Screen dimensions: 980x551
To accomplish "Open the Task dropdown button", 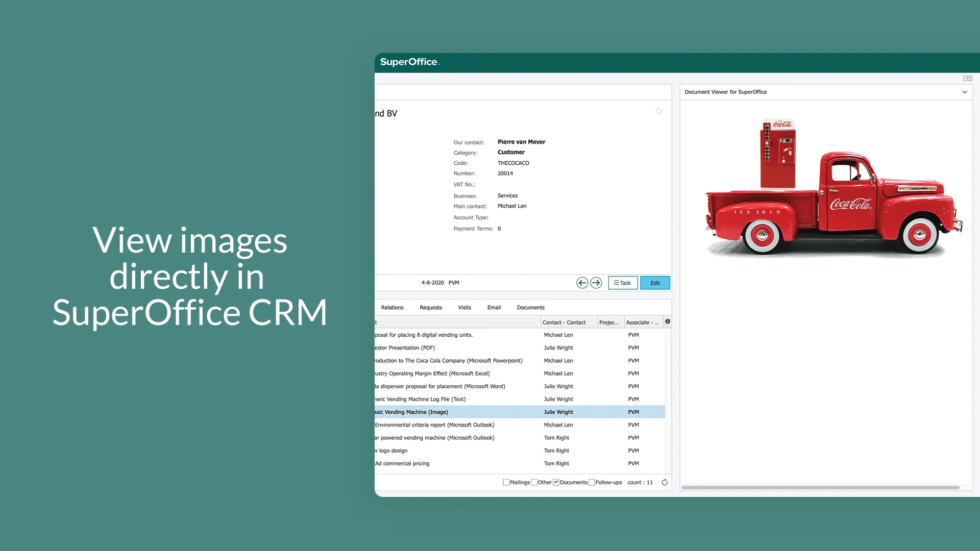I will pos(622,283).
